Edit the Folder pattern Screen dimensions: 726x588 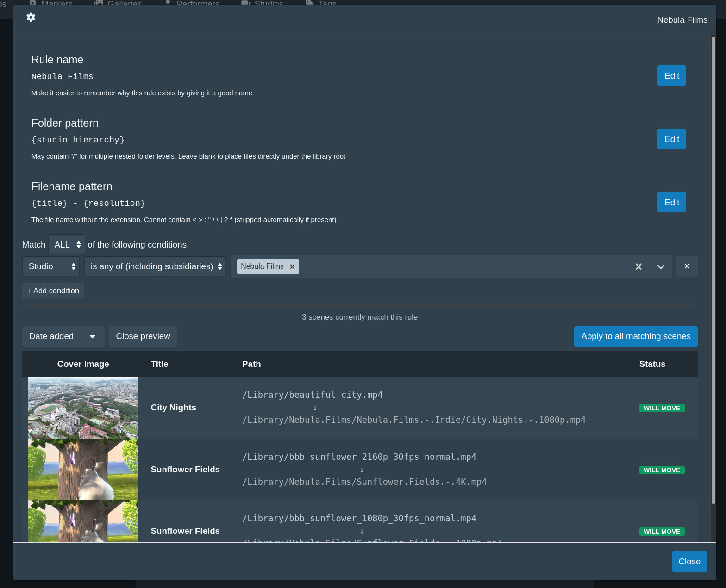[672, 139]
